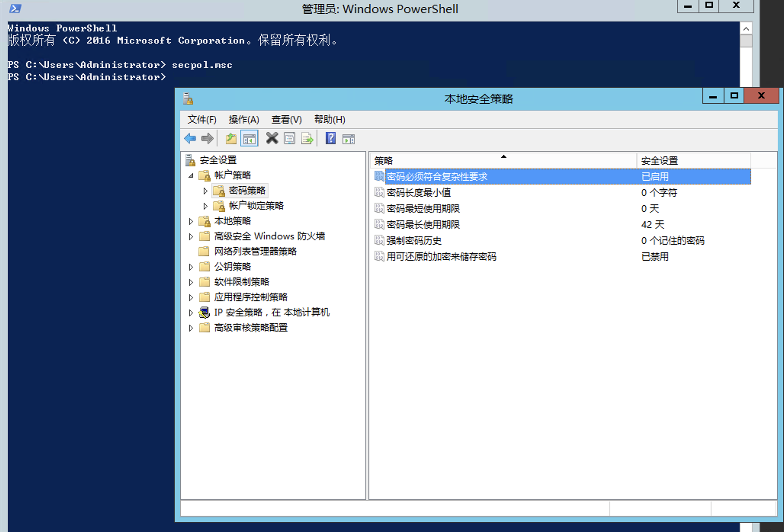
Task: Expand the 公钥策略 tree node
Action: [191, 267]
